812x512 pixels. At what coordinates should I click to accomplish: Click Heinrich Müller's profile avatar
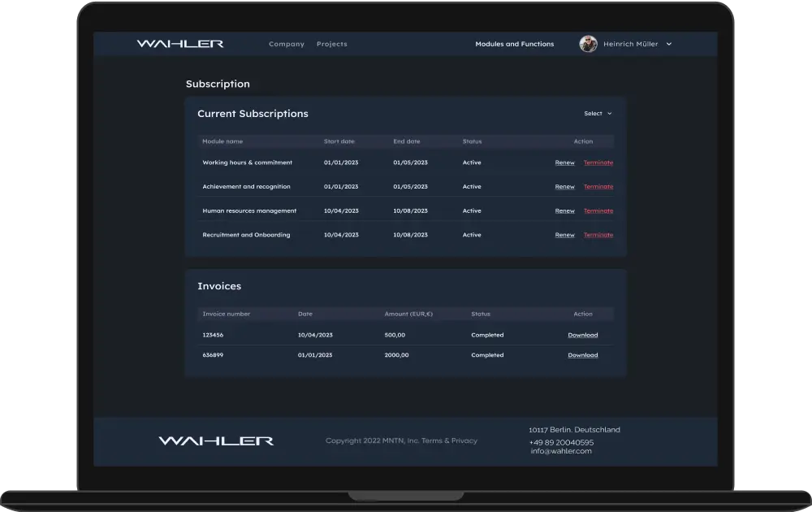[587, 43]
